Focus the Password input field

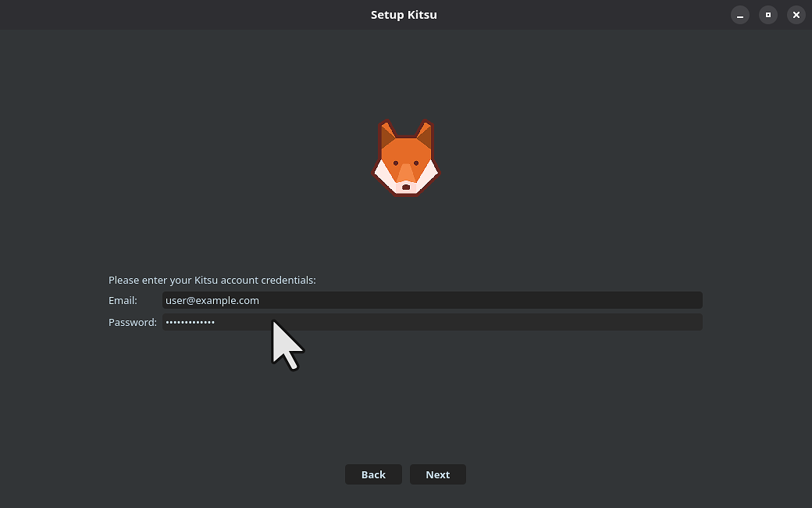[433, 322]
